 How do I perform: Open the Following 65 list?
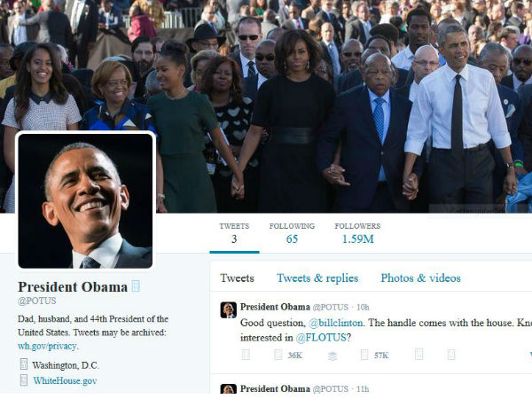click(x=292, y=233)
